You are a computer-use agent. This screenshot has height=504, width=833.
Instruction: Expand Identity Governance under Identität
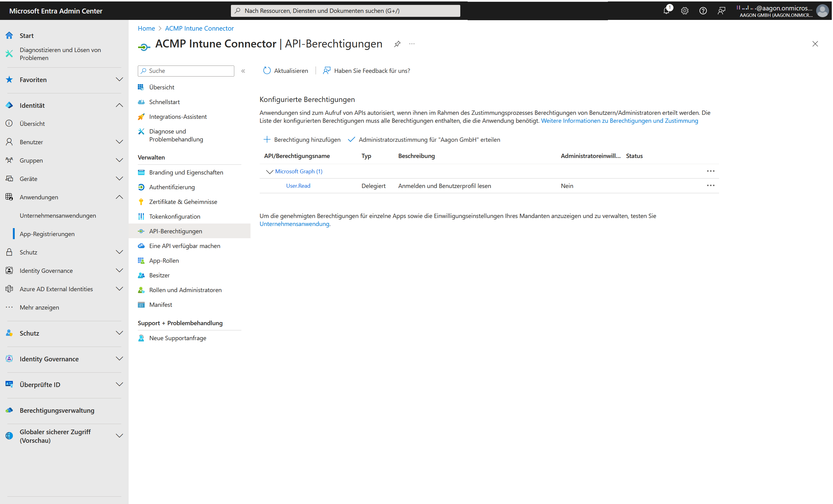119,271
